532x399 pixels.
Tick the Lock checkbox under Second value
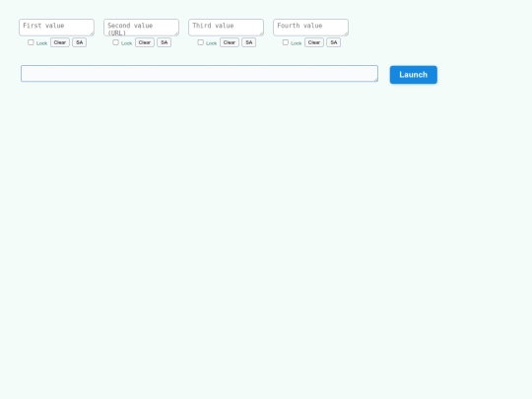tap(115, 42)
